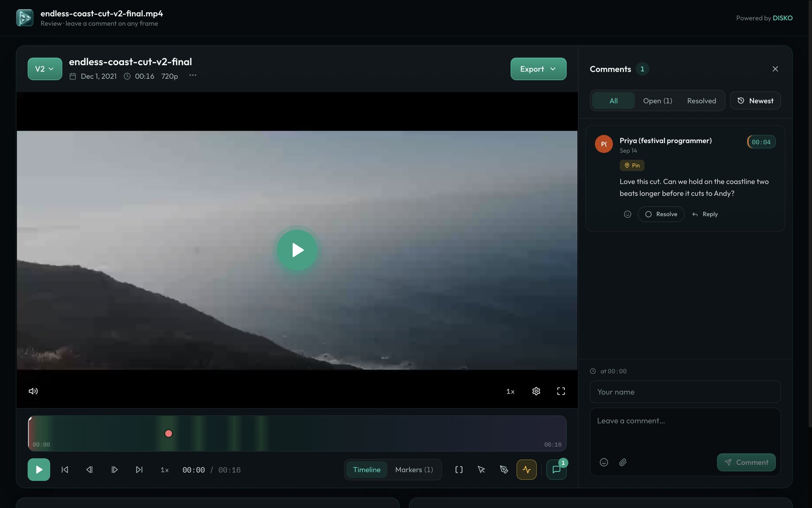Expand the Export dropdown menu

(x=538, y=69)
